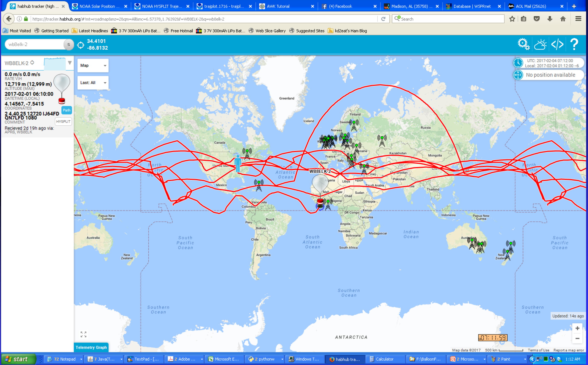Open the help question mark icon

pos(574,44)
